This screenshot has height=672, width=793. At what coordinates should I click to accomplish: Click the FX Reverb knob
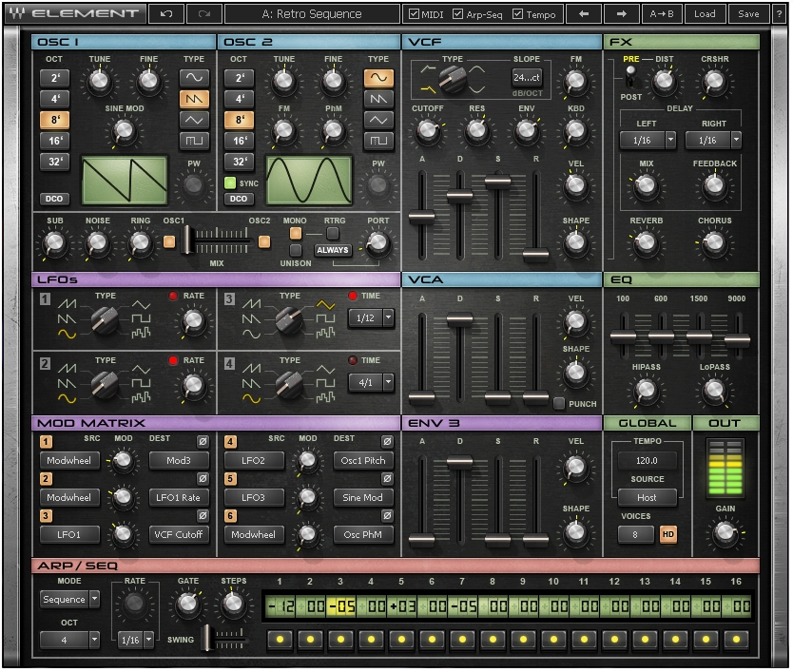click(x=646, y=242)
